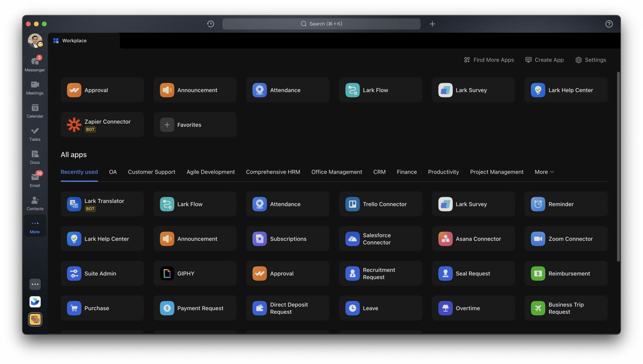Switch to the Finance tab
The height and width of the screenshot is (364, 643).
click(407, 172)
